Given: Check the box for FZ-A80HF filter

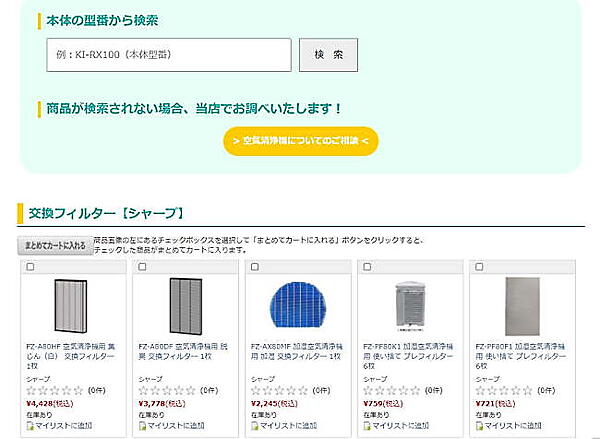Looking at the screenshot, I should (x=30, y=266).
